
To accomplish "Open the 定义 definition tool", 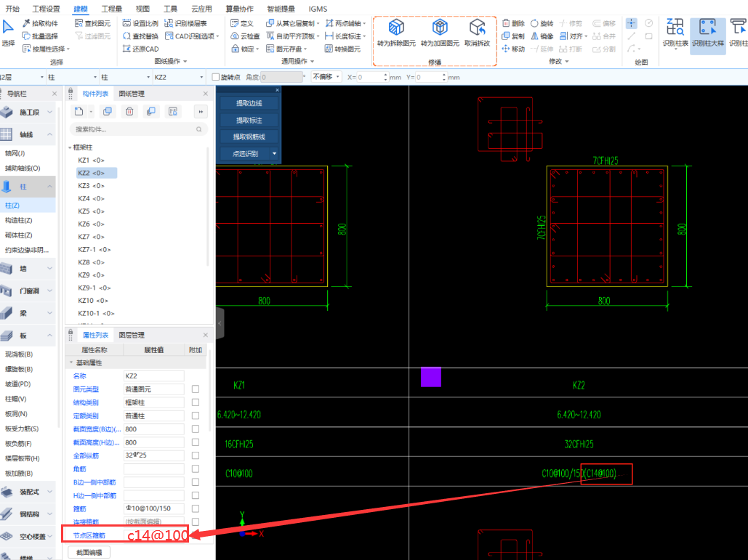I will click(x=242, y=23).
